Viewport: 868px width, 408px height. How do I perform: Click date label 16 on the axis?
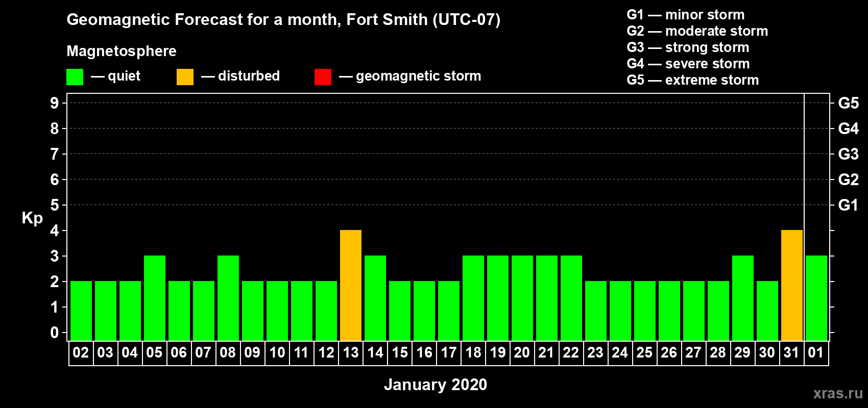pos(424,352)
